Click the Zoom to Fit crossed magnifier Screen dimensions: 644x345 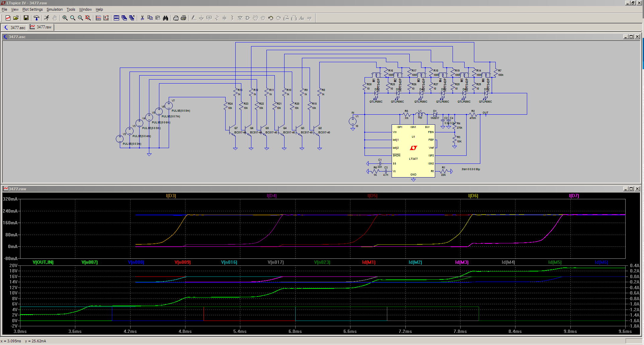(88, 18)
